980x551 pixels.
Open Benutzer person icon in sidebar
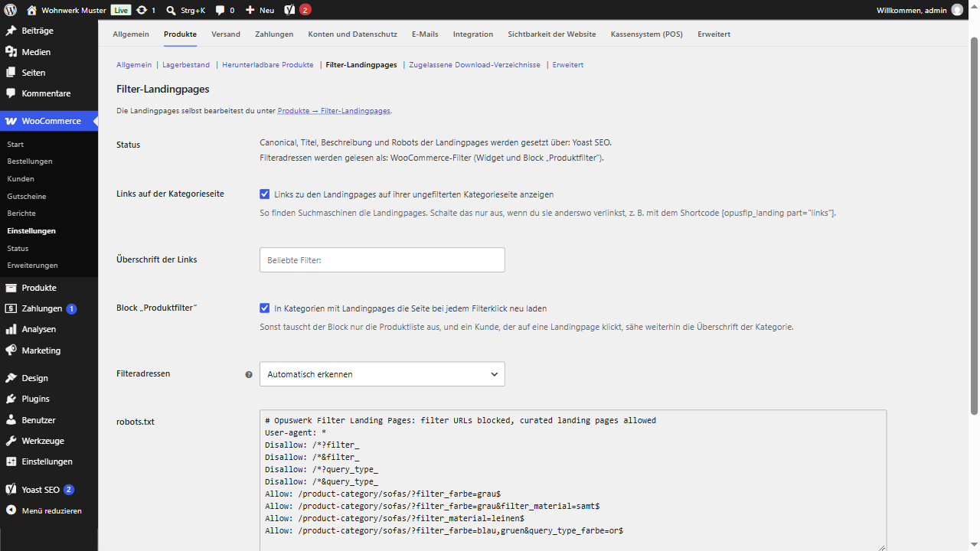(x=11, y=420)
